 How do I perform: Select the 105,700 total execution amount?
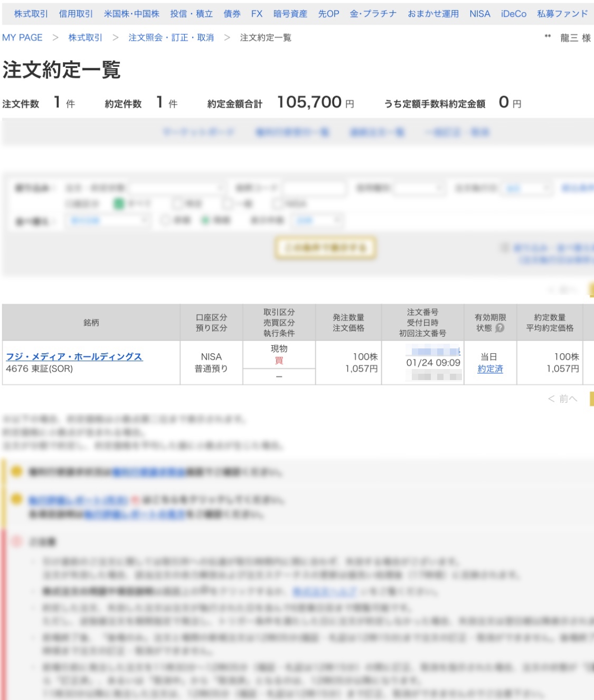(x=309, y=102)
